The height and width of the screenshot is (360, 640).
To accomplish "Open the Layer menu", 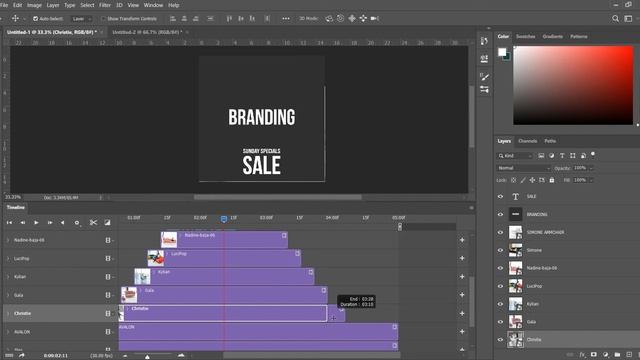I will 53,5.
